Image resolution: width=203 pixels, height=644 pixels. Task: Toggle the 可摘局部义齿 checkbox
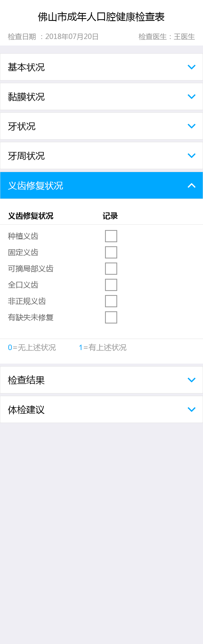click(x=111, y=268)
